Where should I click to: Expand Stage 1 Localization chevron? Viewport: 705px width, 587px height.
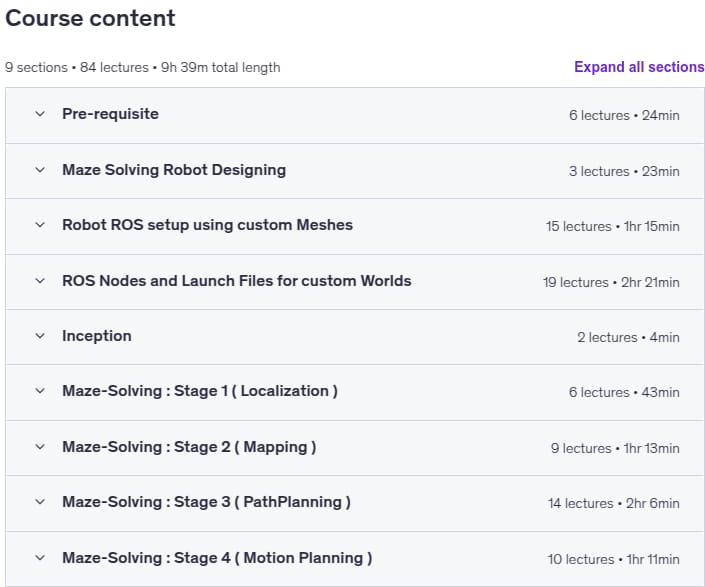coord(40,391)
